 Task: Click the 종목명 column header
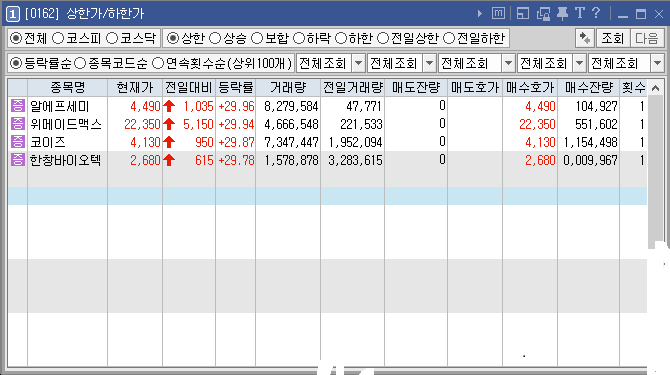click(68, 88)
